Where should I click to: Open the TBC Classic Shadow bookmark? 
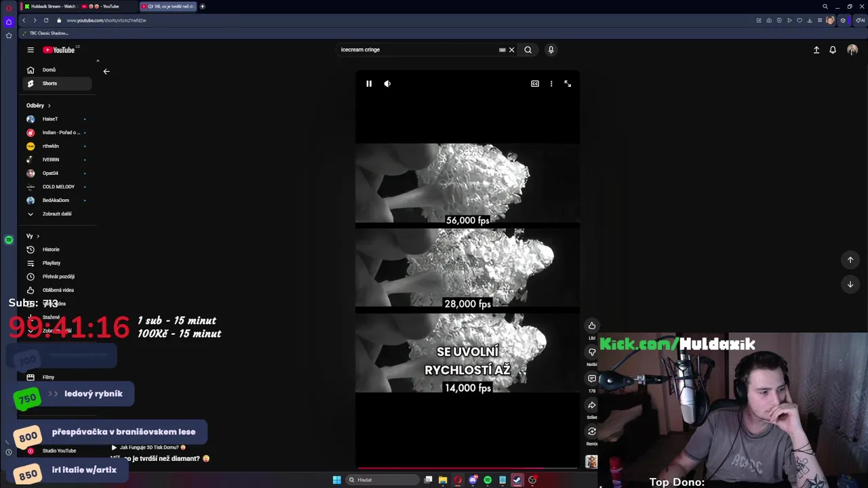[x=45, y=33]
